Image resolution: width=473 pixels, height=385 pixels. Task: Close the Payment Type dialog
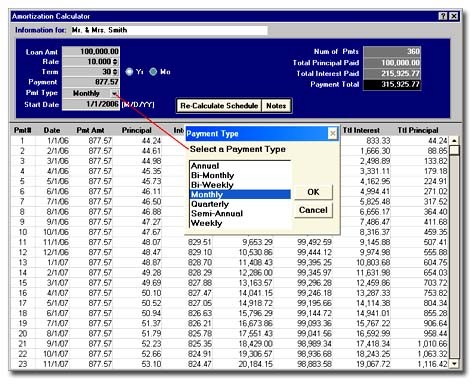tap(332, 134)
